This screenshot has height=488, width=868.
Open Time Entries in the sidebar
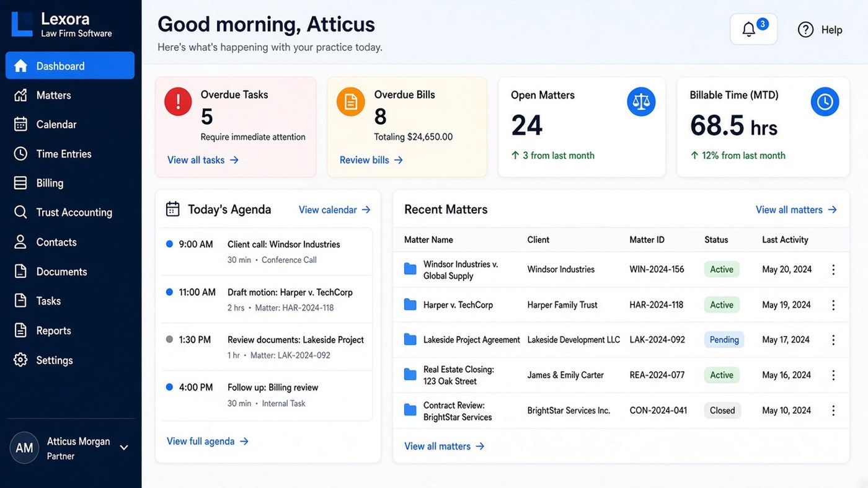coord(70,154)
